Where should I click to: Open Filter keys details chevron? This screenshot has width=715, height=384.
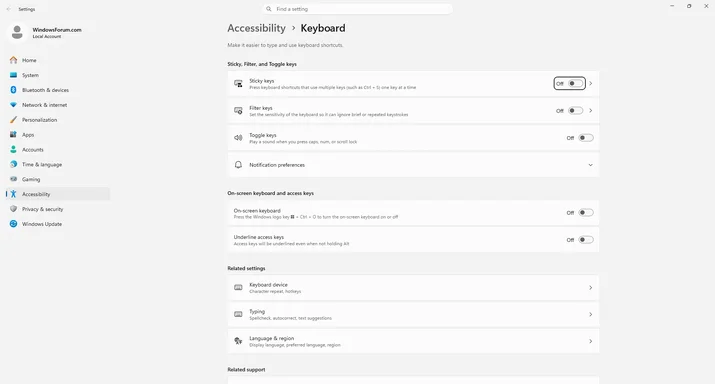click(x=591, y=110)
